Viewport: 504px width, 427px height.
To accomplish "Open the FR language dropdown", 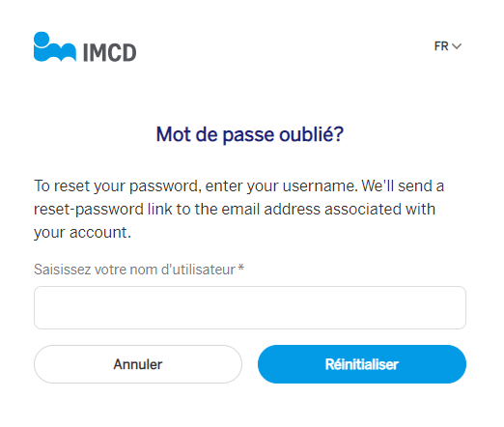I will 448,46.
